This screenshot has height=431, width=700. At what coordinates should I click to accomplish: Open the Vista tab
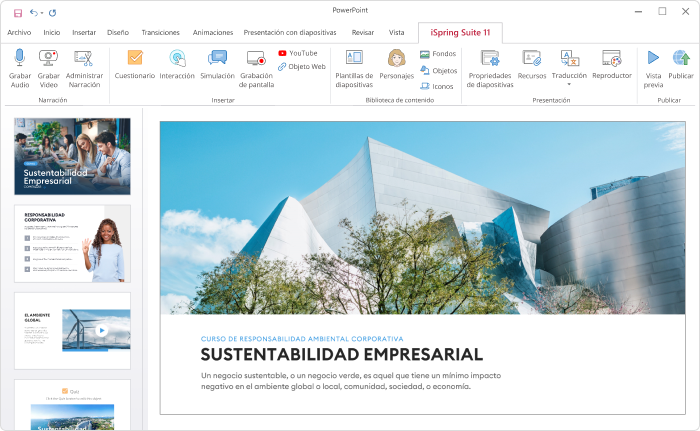click(396, 33)
